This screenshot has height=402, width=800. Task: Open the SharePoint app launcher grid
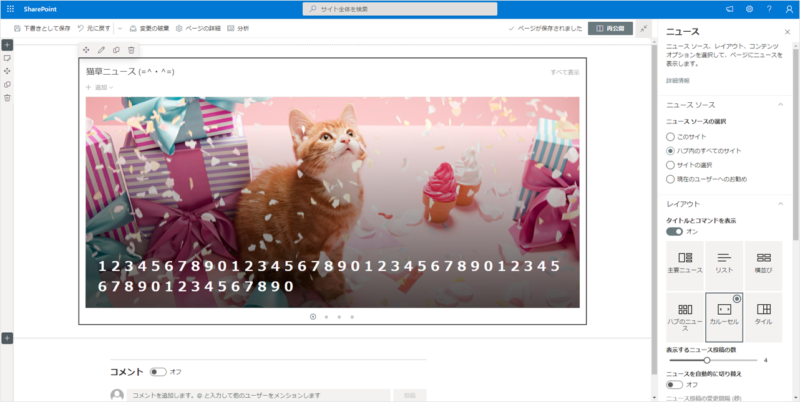pyautogui.click(x=10, y=9)
